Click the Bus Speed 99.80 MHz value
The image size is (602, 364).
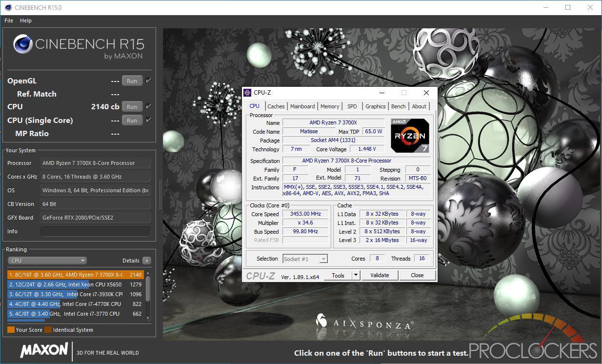point(306,232)
